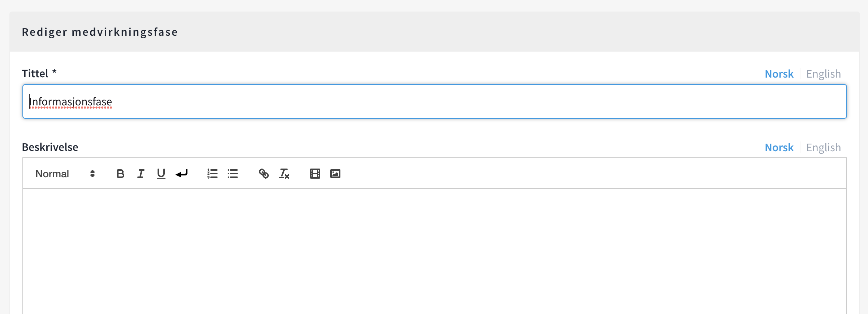Apply underline formatting in the editor

161,174
